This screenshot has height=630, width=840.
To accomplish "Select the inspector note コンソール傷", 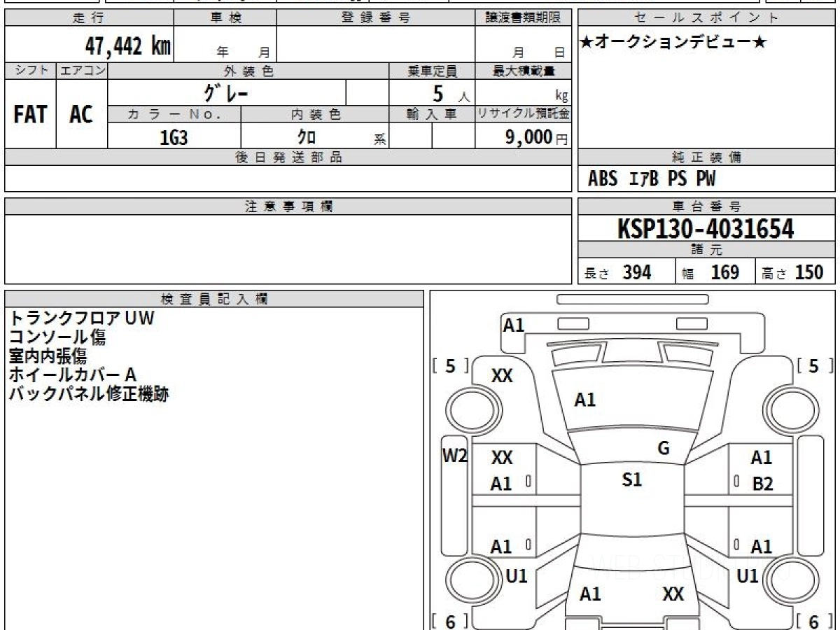I will (57, 337).
